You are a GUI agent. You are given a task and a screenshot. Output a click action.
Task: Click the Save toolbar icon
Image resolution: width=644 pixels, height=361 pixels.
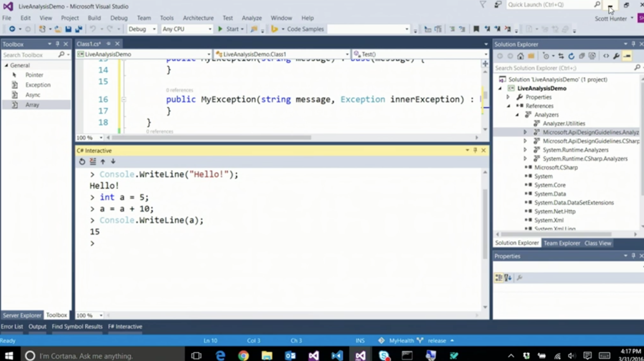click(x=68, y=29)
